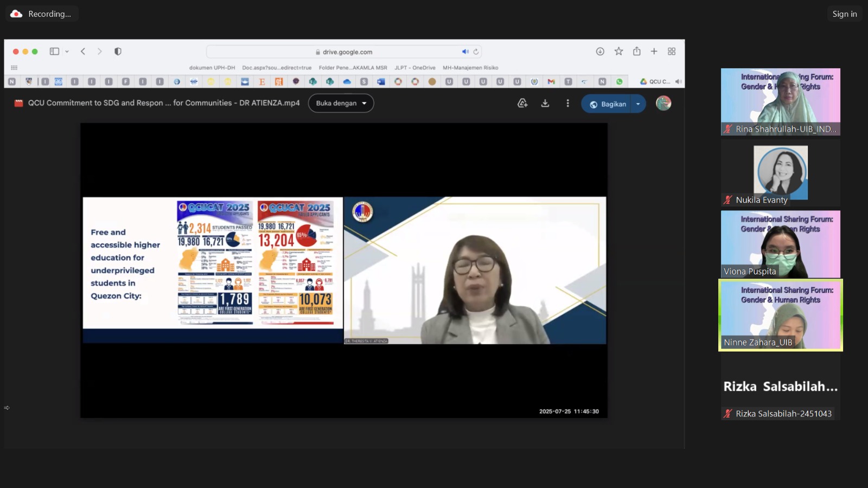The height and width of the screenshot is (488, 868).
Task: Click the Safari sidebar toggle icon
Action: 54,52
